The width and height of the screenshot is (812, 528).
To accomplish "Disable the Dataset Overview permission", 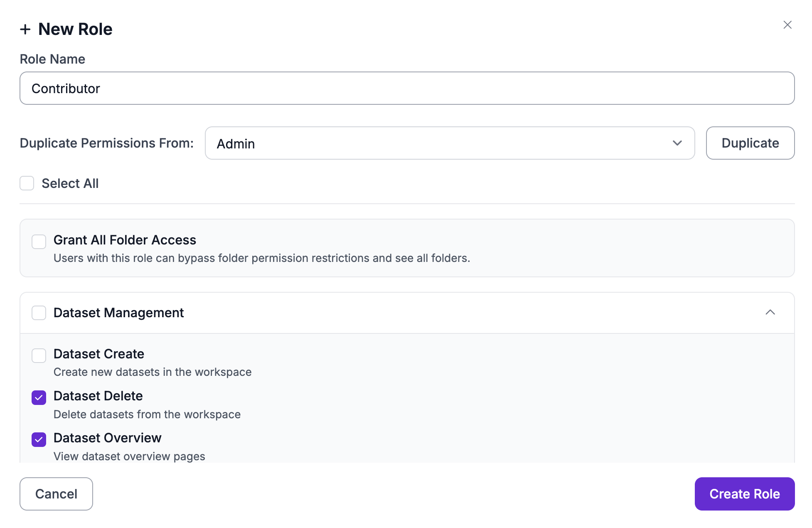I will 39,439.
